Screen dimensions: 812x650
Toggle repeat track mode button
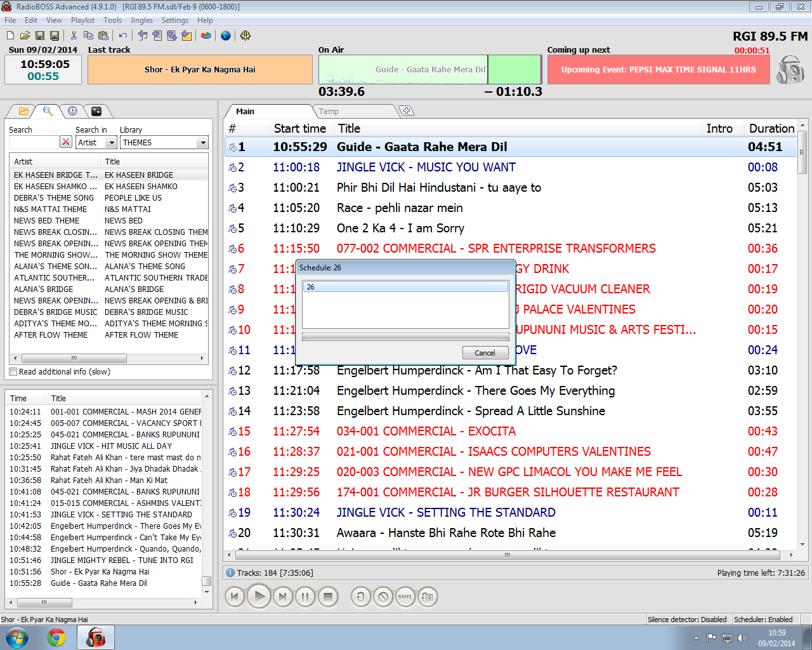360,597
